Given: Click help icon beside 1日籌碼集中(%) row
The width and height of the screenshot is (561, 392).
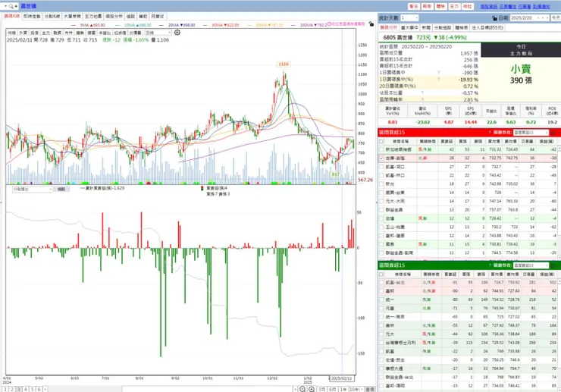Looking at the screenshot, I should coord(439,80).
